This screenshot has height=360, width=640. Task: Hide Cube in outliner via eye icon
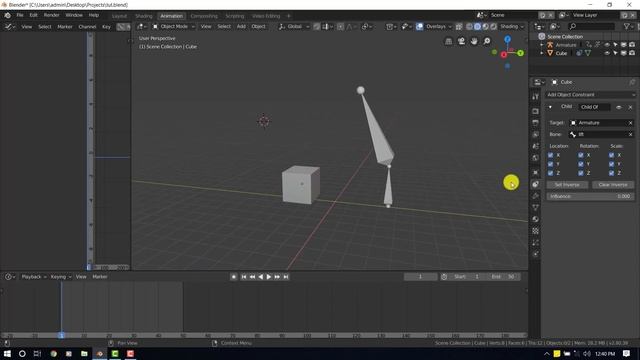[x=607, y=53]
